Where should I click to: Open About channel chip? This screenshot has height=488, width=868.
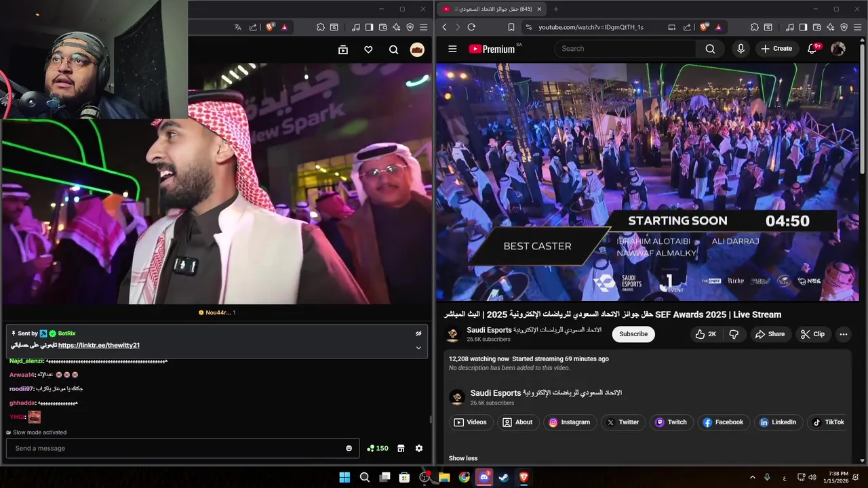(x=517, y=422)
